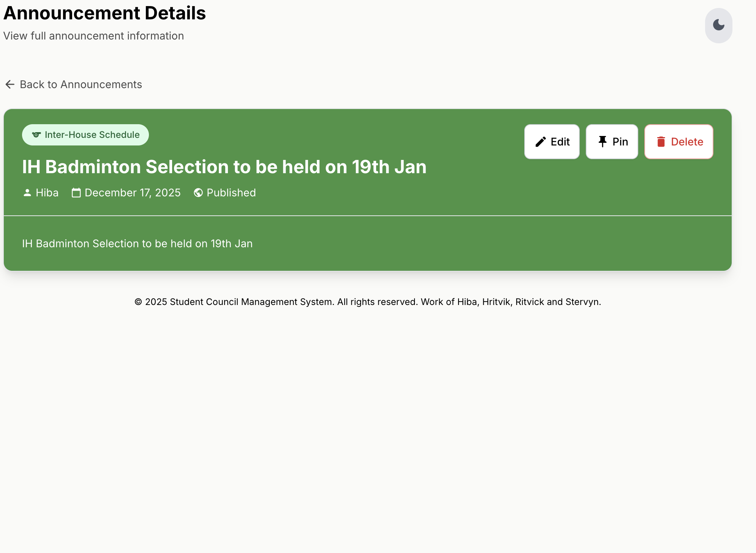Click the globe icon beside Published

pos(198,193)
